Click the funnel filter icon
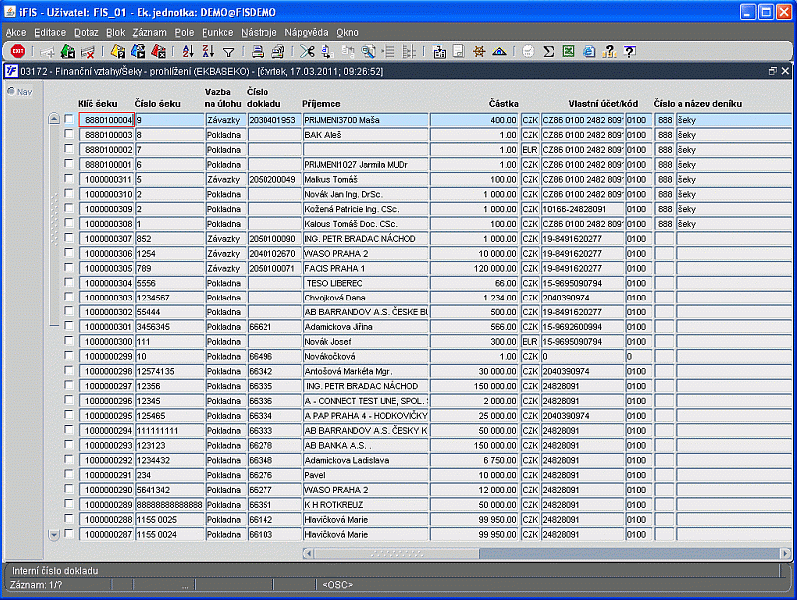The width and height of the screenshot is (797, 600). [229, 51]
